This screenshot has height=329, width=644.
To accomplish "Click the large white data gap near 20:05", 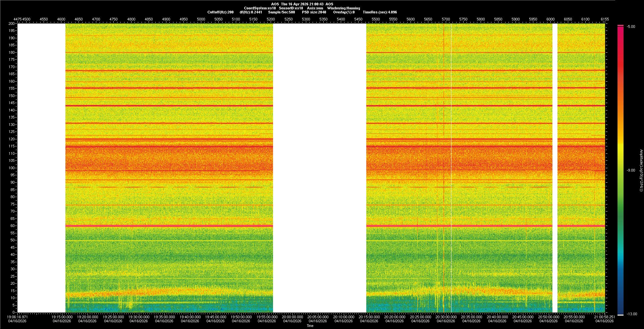I will (319, 168).
